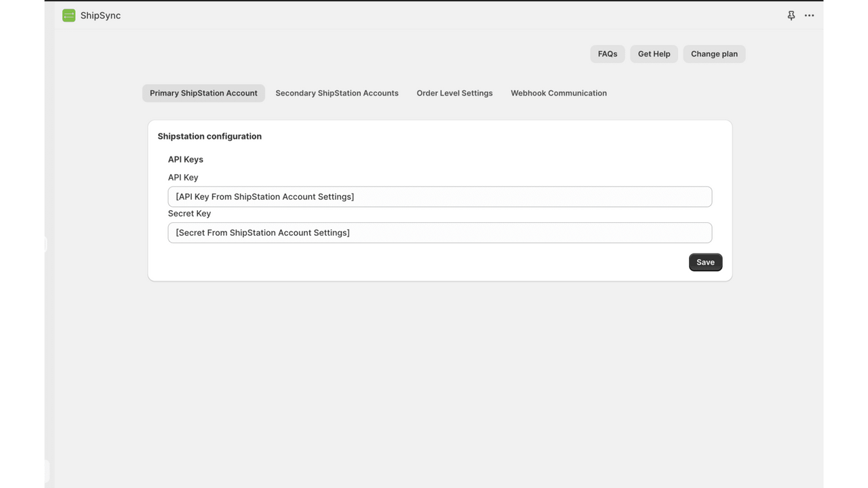The height and width of the screenshot is (488, 868).
Task: Click Change plan button
Action: click(x=714, y=54)
